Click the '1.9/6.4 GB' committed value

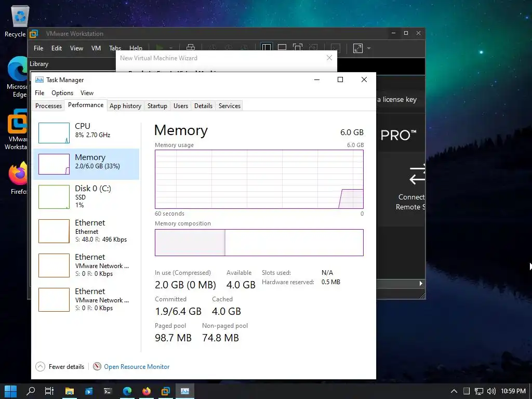[x=178, y=311]
